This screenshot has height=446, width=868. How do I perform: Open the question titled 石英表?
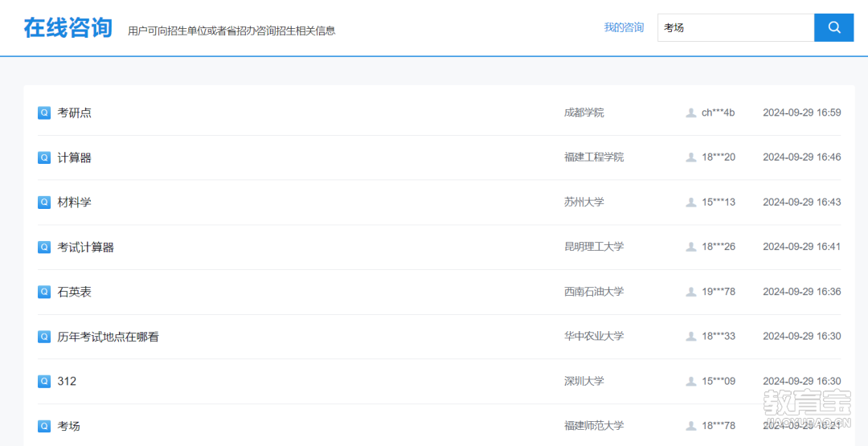pyautogui.click(x=74, y=293)
